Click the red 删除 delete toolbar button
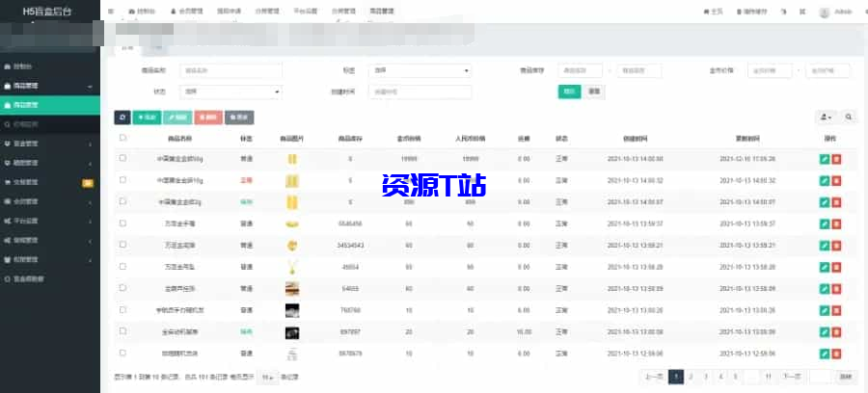Viewport: 868px width, 393px height. 208,118
